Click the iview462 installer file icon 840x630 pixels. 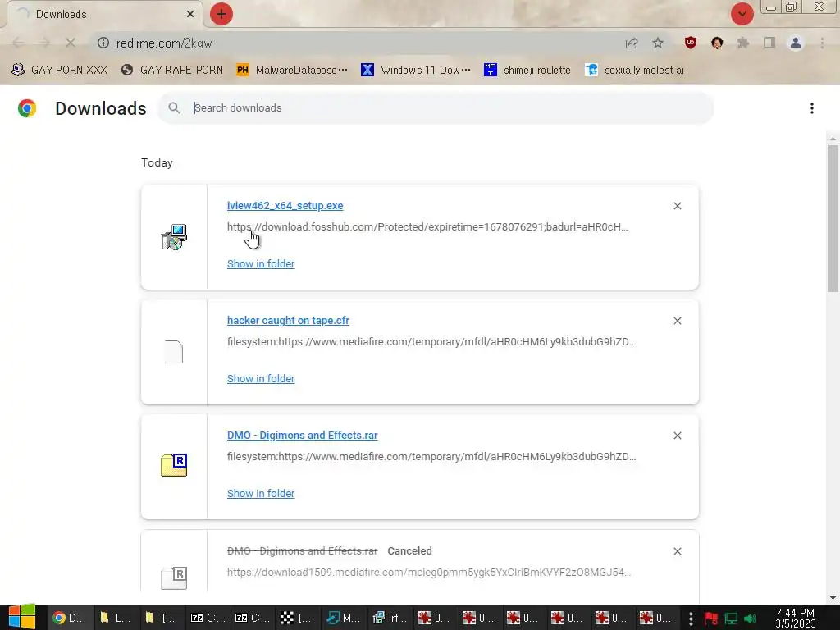click(174, 237)
